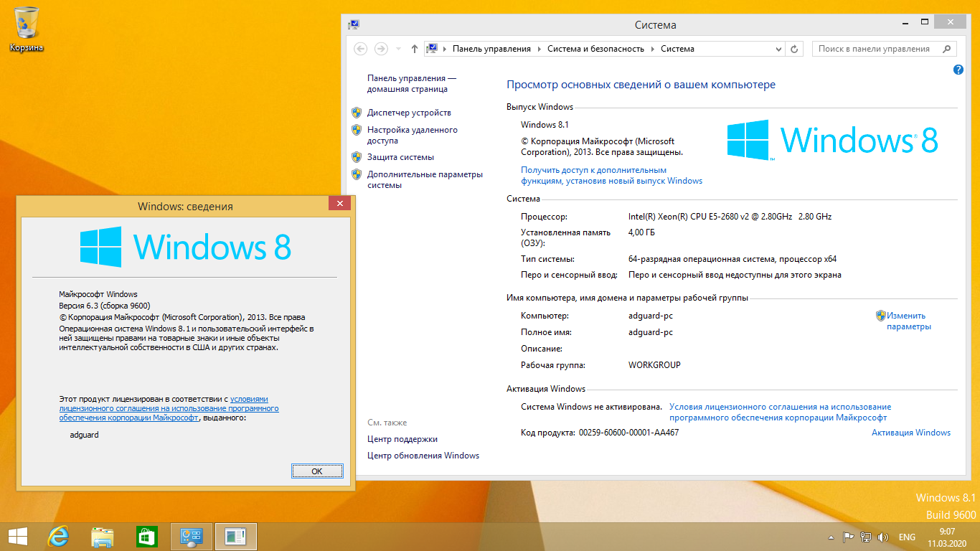Click 'Версия 6.3 (сборка 9600)' text
This screenshot has width=980, height=551.
tap(105, 306)
